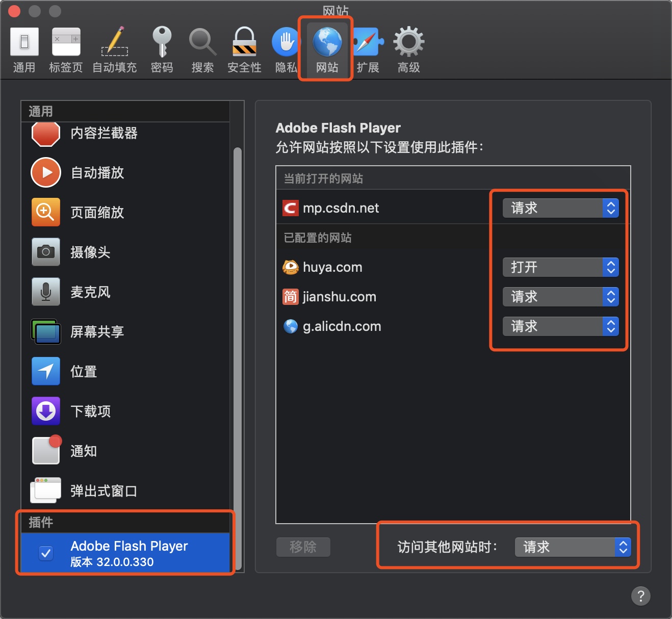This screenshot has width=672, height=619.
Task: Click the 摄像头 camera icon
Action: (x=46, y=252)
